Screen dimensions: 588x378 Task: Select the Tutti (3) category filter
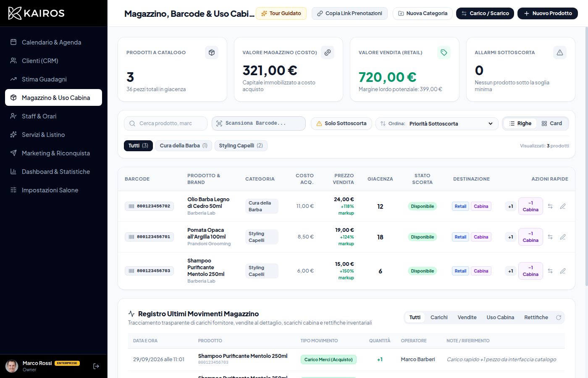point(138,146)
